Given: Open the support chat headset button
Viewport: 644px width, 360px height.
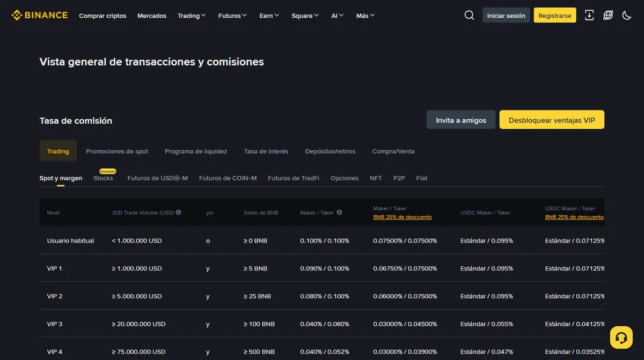Looking at the screenshot, I should click(621, 337).
